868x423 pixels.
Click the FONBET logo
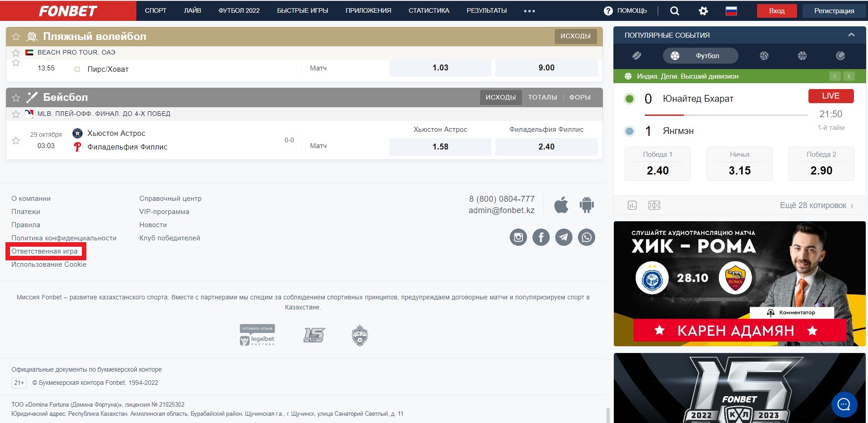68,11
